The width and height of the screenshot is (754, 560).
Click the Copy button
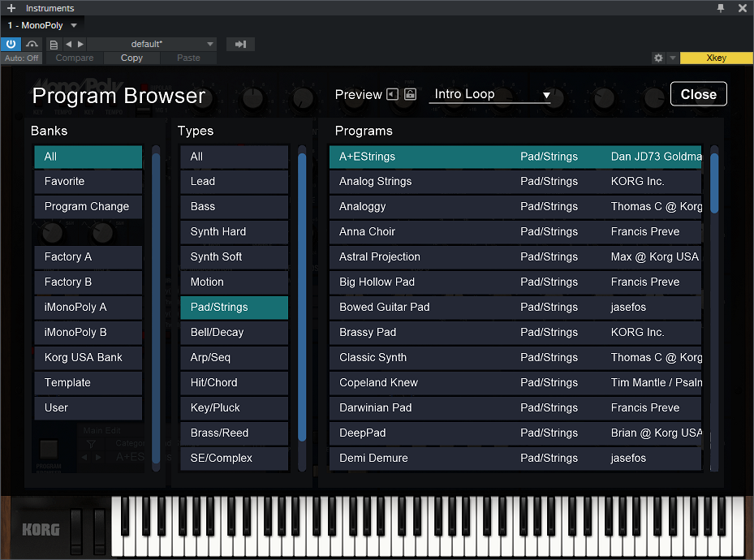click(x=131, y=58)
